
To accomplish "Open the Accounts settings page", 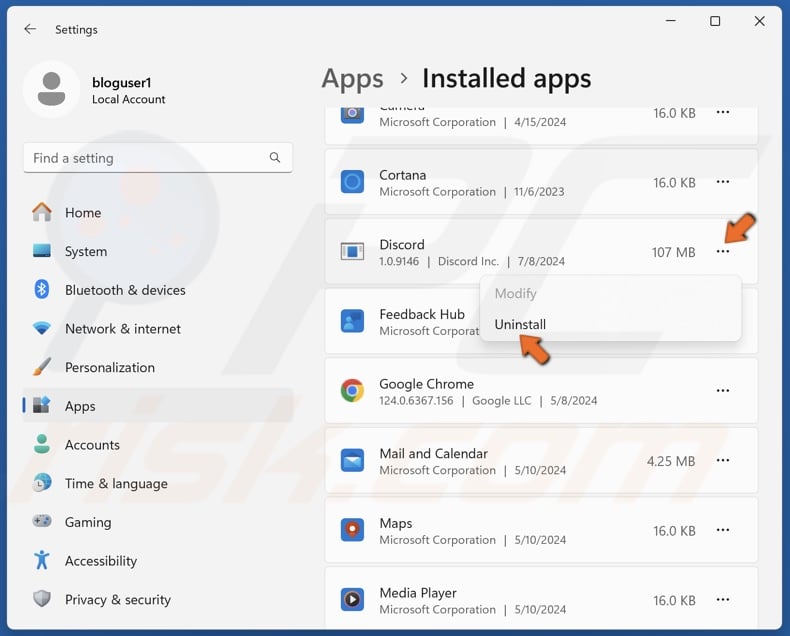I will click(158, 444).
